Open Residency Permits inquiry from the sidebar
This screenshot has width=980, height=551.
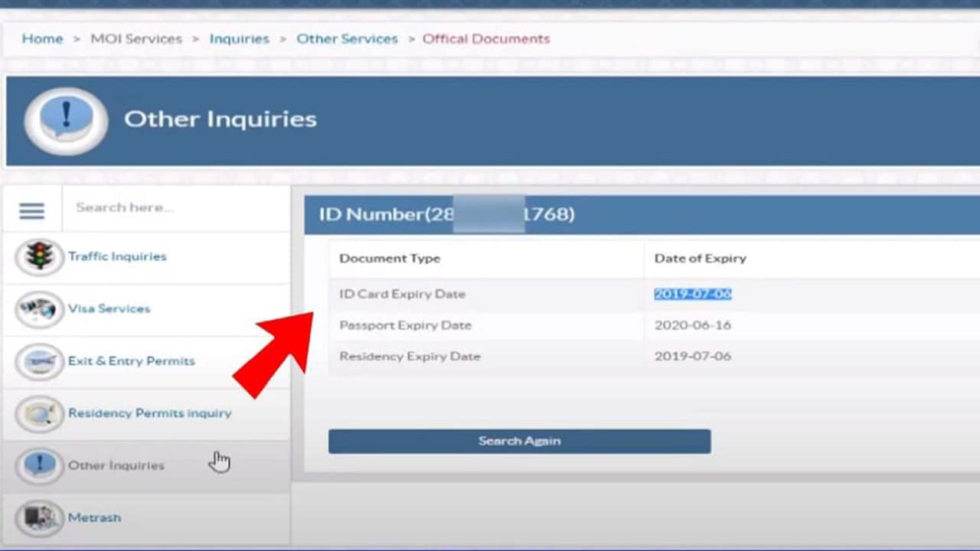[x=150, y=413]
